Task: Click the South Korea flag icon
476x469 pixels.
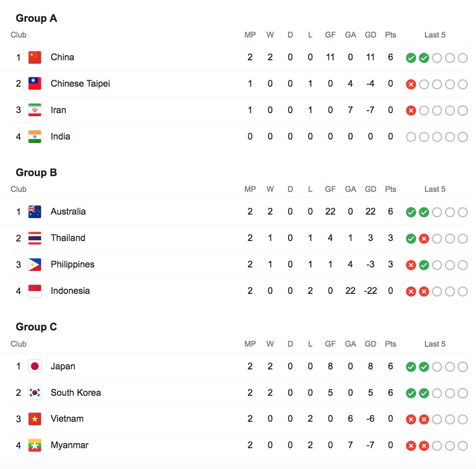Action: click(35, 393)
